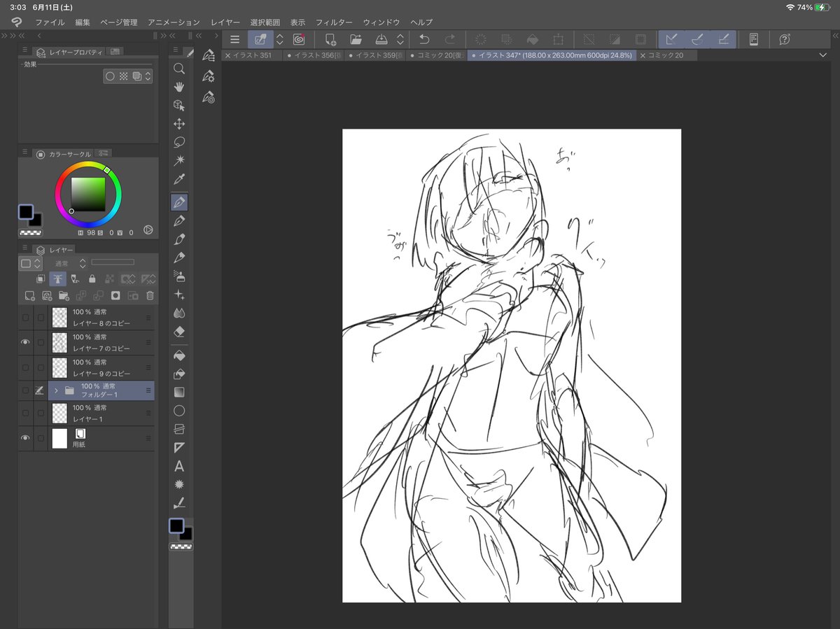Image resolution: width=840 pixels, height=629 pixels.
Task: Toggle reference layer lighthouse icon
Action: coord(58,278)
